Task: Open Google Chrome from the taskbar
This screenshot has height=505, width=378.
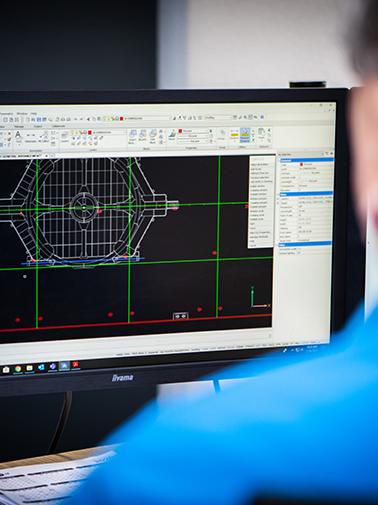Action: tap(18, 369)
